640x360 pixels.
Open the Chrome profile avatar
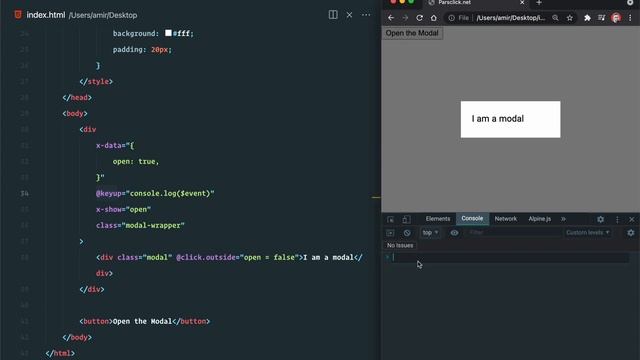point(616,18)
